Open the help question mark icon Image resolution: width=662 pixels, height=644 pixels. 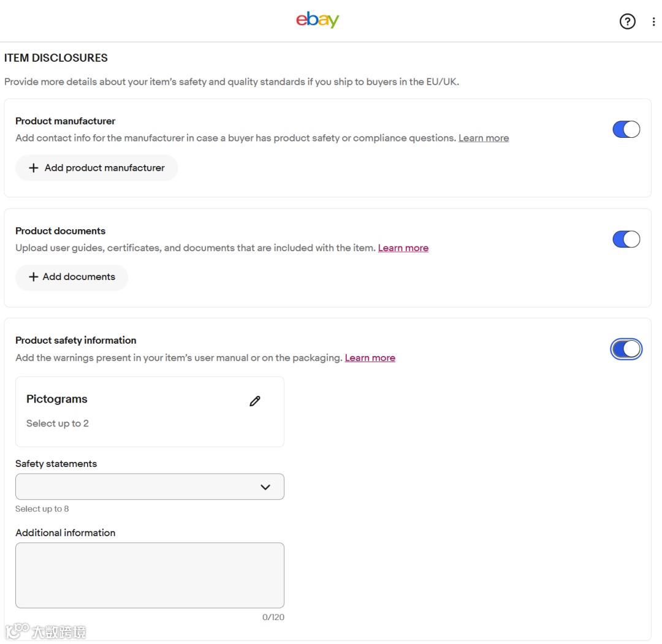tap(627, 21)
